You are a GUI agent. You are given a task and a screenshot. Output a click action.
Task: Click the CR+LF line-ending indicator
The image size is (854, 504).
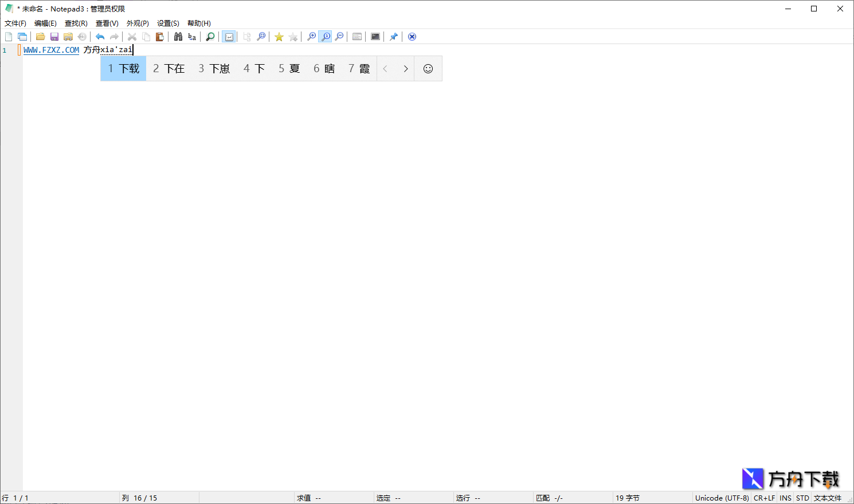click(x=765, y=498)
